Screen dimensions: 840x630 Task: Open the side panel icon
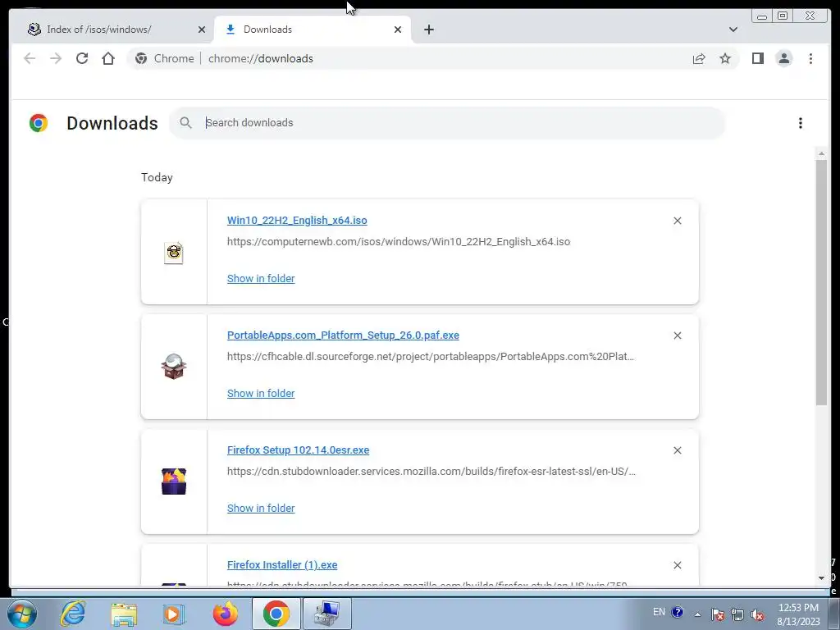(x=757, y=58)
